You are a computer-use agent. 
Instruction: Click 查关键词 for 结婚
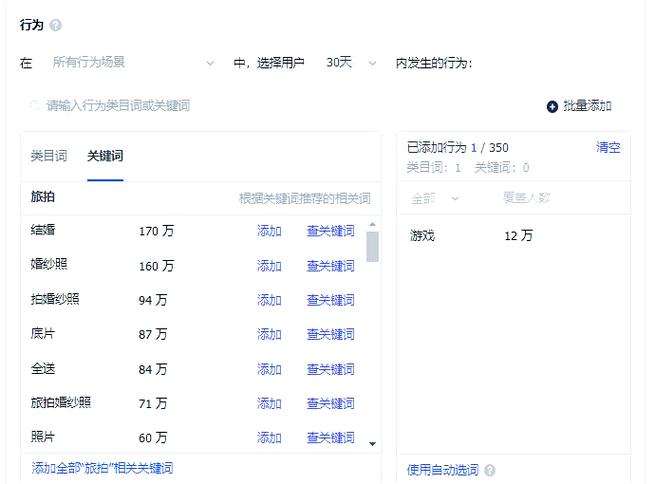[330, 231]
